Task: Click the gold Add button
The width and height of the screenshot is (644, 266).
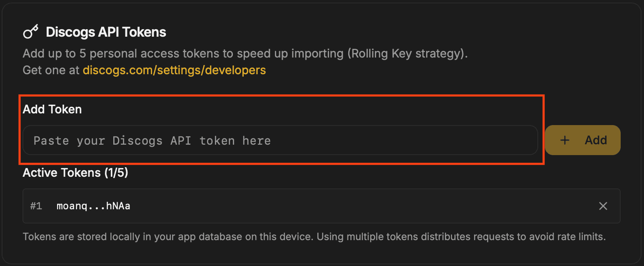Action: coord(582,140)
